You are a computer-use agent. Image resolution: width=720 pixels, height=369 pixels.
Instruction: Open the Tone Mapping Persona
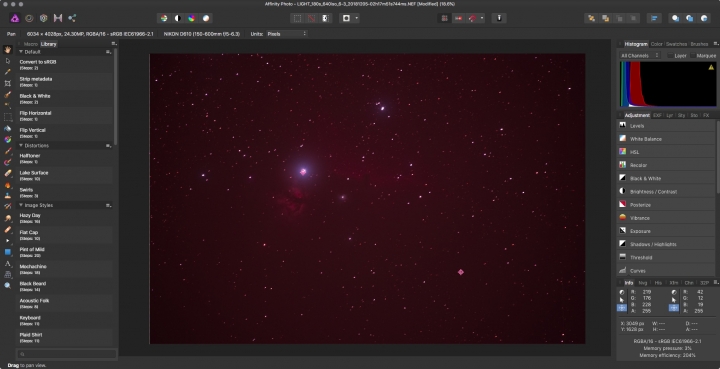(58, 18)
